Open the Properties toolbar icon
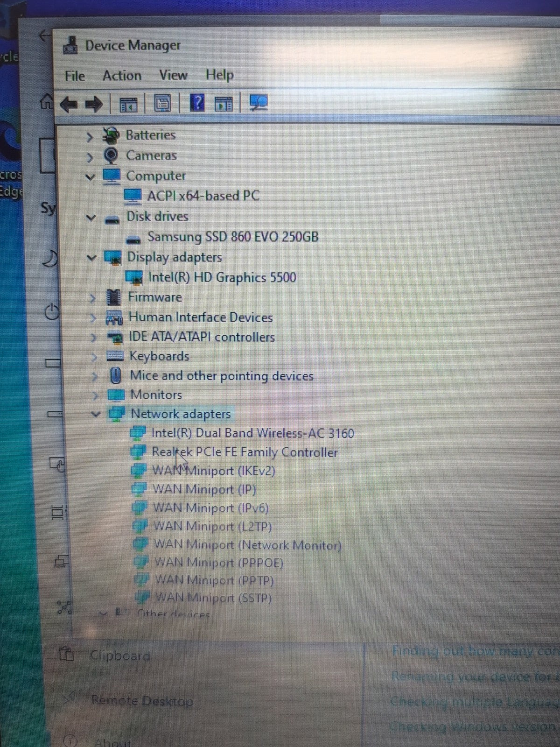 [162, 103]
